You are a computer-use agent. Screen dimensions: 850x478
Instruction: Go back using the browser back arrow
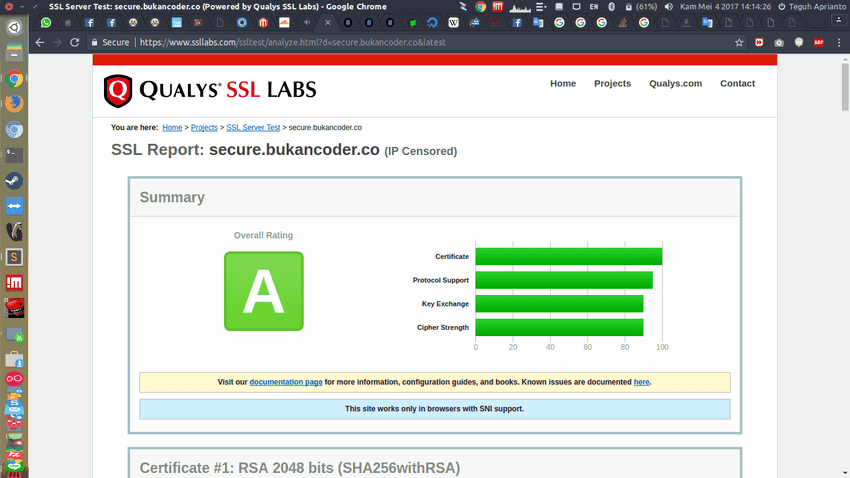click(39, 43)
